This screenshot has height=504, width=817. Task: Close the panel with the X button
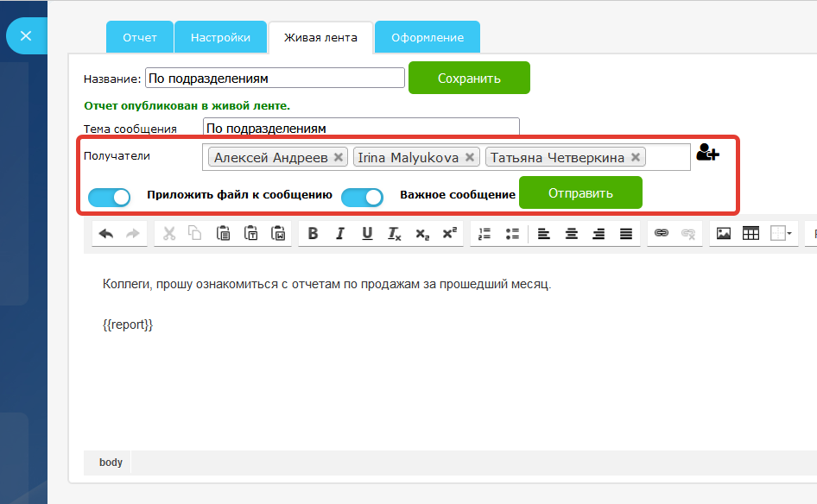coord(26,36)
